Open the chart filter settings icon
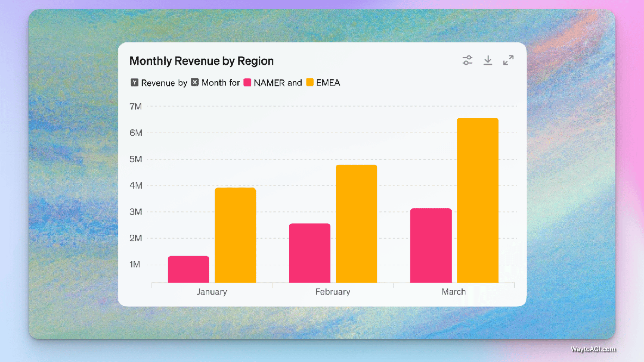Screen dimensions: 644x362 [467, 60]
